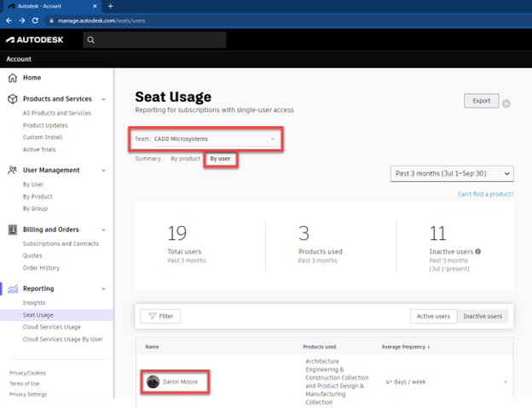Screen dimensions: 532x408
Task: Open Can't find a product link
Action: click(x=485, y=195)
